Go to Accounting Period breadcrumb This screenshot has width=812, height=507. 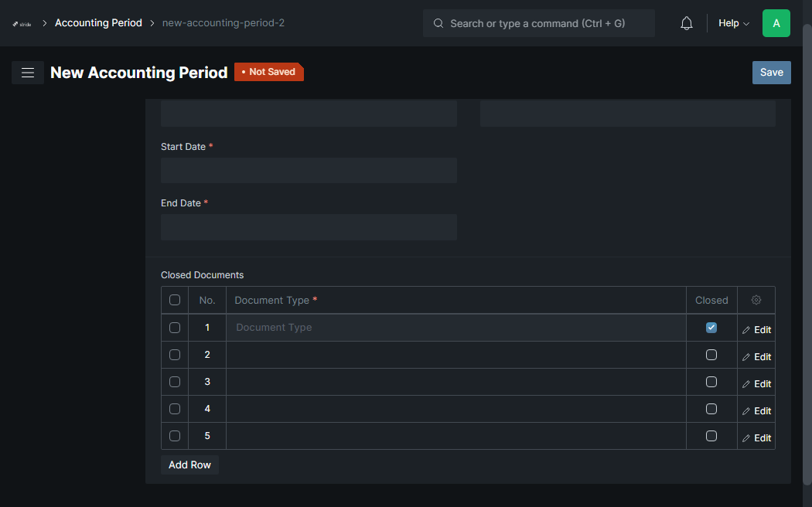(98, 22)
